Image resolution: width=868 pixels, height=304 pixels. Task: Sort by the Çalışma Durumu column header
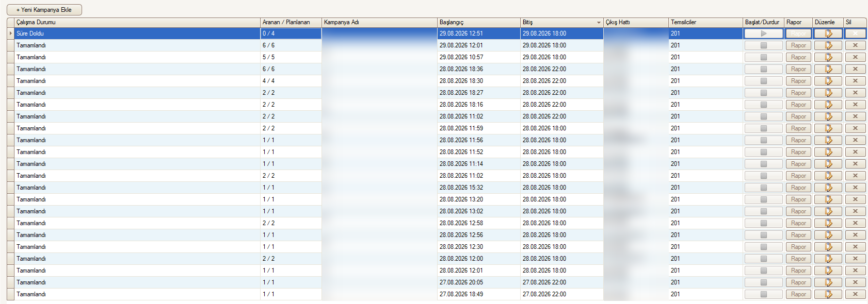click(137, 22)
